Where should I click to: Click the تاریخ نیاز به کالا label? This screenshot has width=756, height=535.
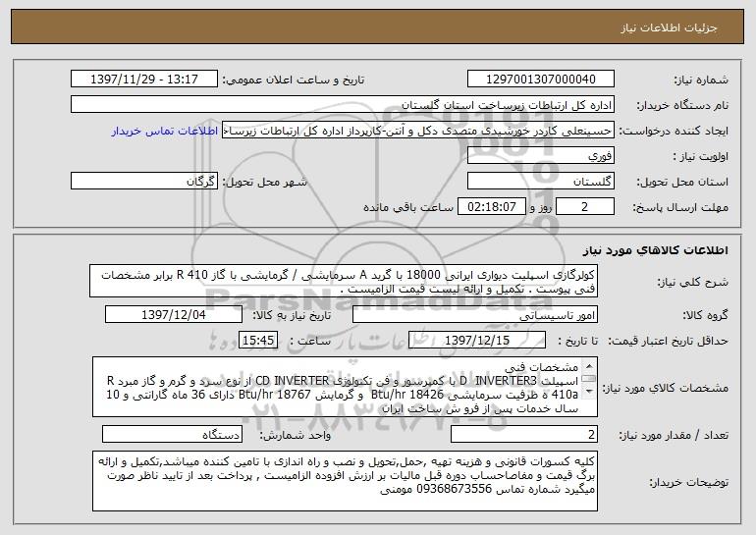click(x=292, y=316)
